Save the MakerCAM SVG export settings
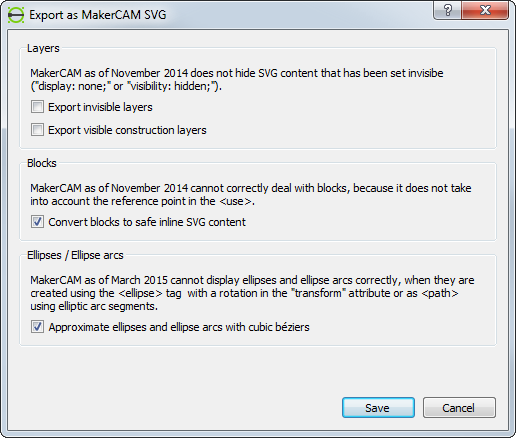The image size is (516, 438). pos(378,407)
